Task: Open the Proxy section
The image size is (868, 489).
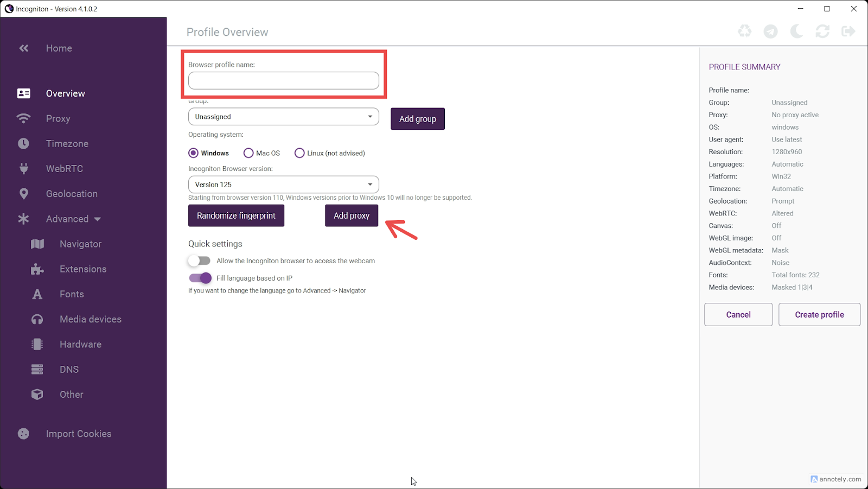Action: [58, 118]
